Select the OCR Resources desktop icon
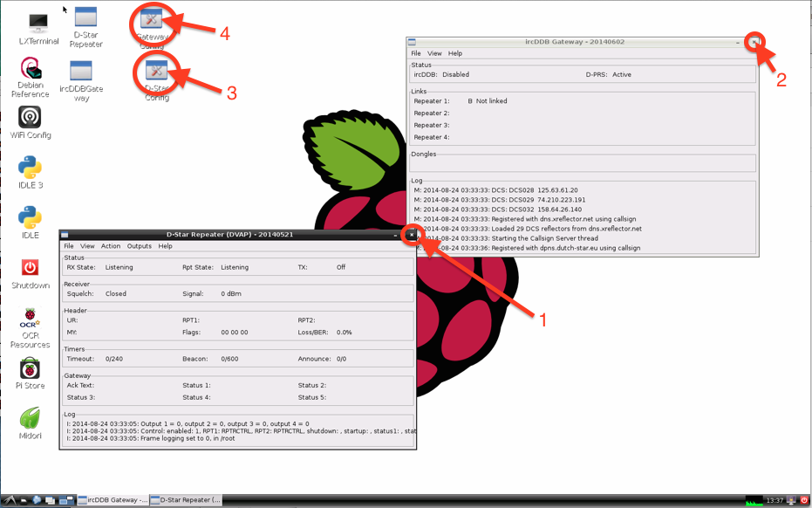 [30, 319]
